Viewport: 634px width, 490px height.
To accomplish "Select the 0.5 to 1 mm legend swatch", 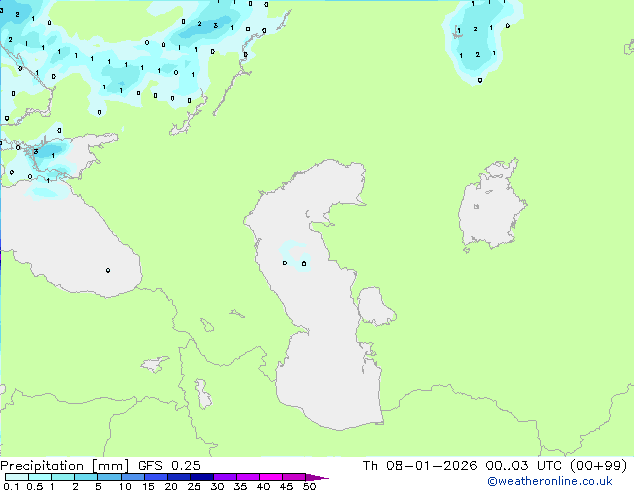I will (x=40, y=477).
